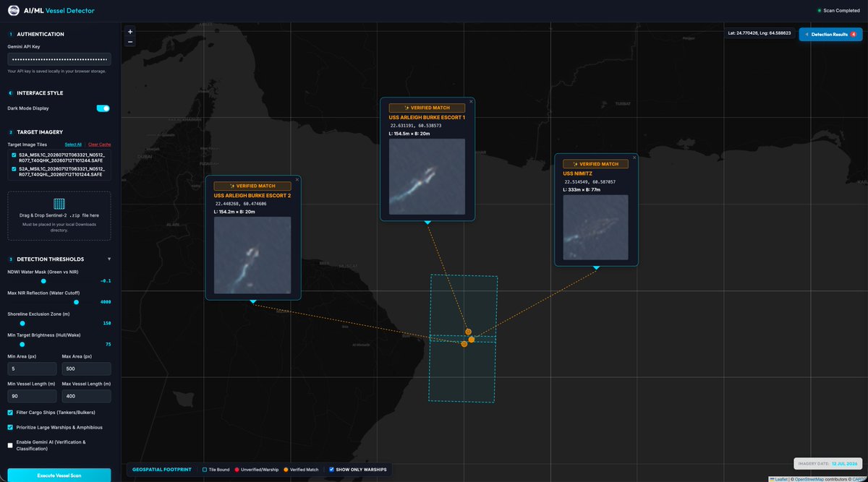The width and height of the screenshot is (868, 482).
Task: Click the green Scan Completed status dot
Action: coord(819,11)
